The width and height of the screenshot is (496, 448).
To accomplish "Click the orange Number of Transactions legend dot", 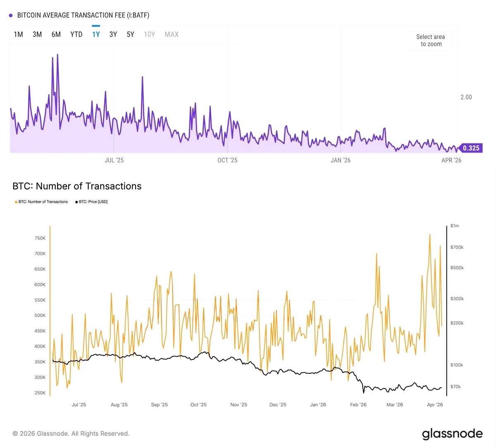I will [x=16, y=202].
